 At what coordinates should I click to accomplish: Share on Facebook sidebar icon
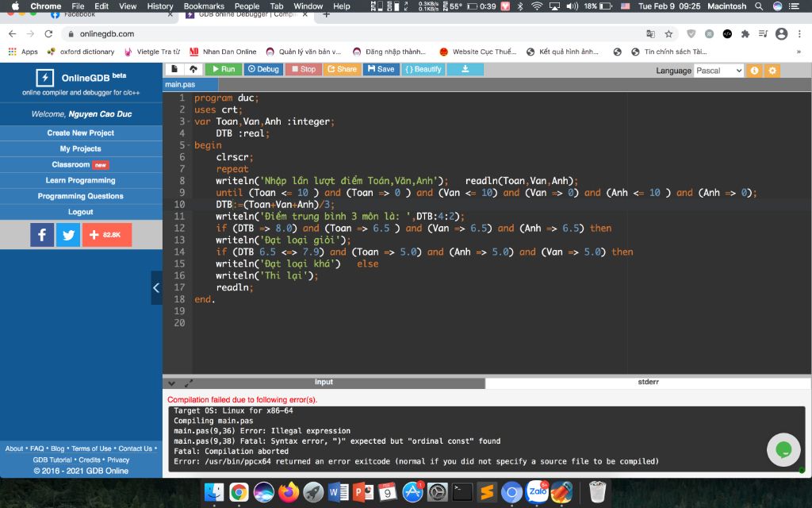42,235
